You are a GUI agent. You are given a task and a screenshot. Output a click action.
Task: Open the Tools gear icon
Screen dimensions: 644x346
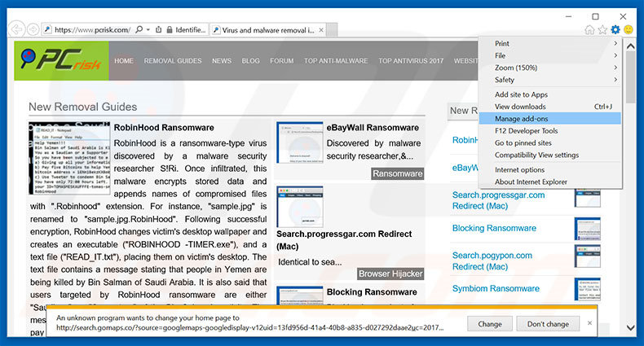pyautogui.click(x=615, y=29)
